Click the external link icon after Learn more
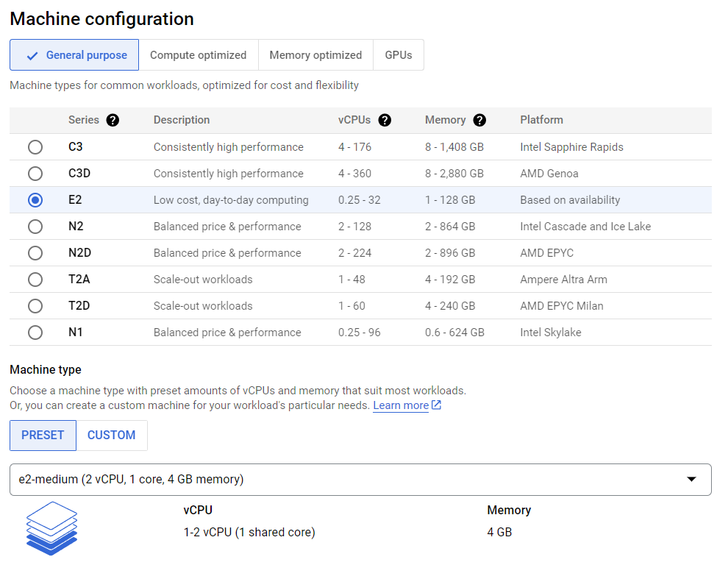This screenshot has width=728, height=565. click(x=436, y=405)
